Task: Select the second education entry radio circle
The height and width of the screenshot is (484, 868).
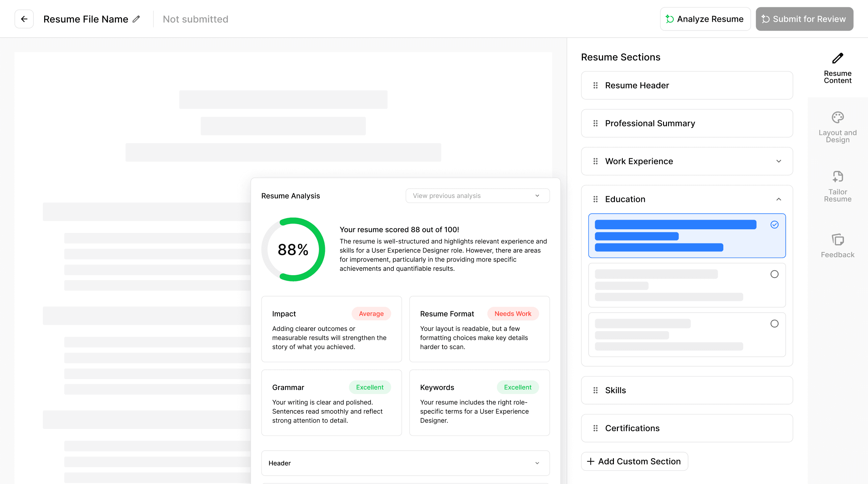Action: point(774,274)
